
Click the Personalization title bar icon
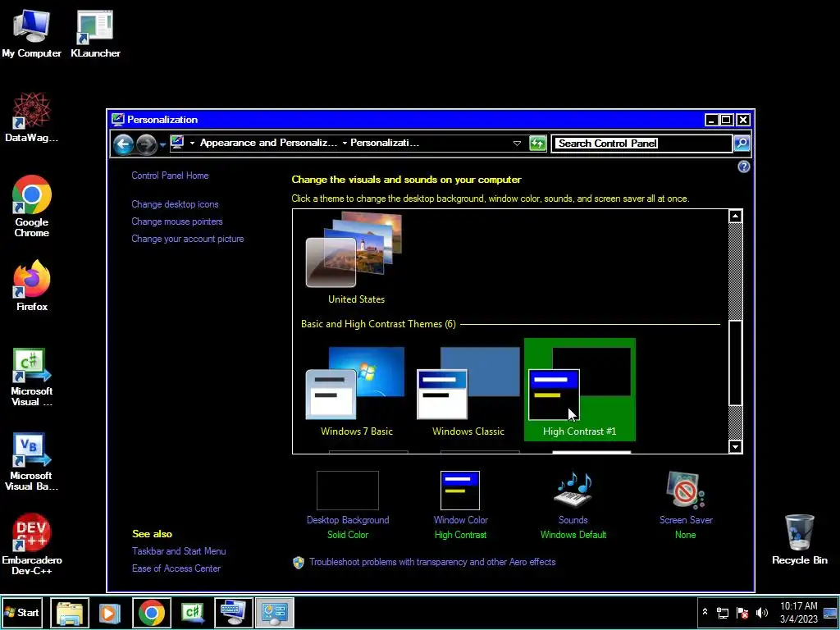(118, 120)
